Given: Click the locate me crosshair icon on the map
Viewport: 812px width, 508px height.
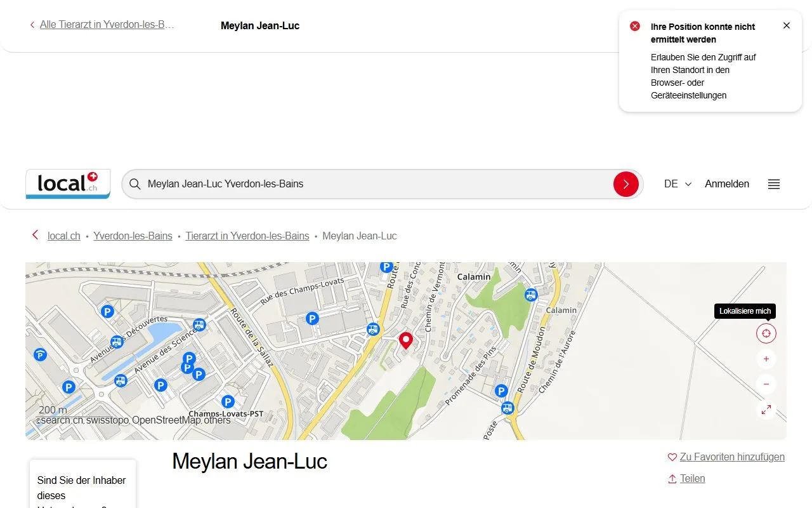Looking at the screenshot, I should coord(766,333).
